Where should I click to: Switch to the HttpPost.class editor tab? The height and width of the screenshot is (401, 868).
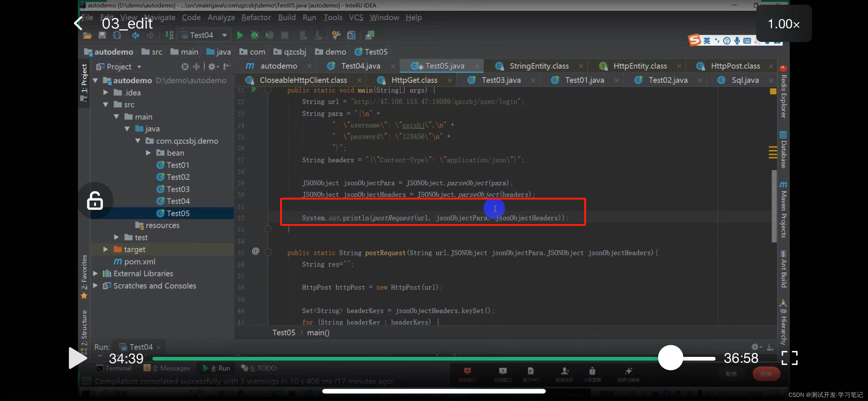(735, 66)
